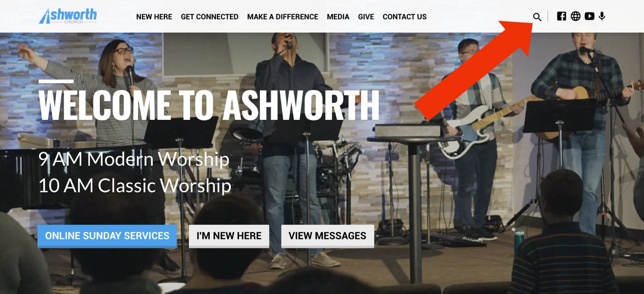Open the MEDIA menu
The image size is (644, 294).
click(x=338, y=17)
